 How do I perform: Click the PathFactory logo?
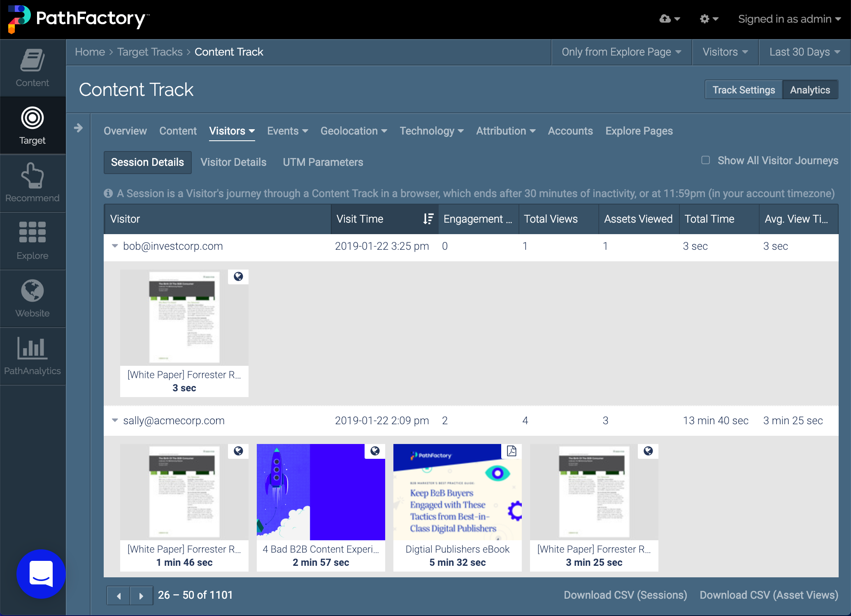click(x=77, y=19)
